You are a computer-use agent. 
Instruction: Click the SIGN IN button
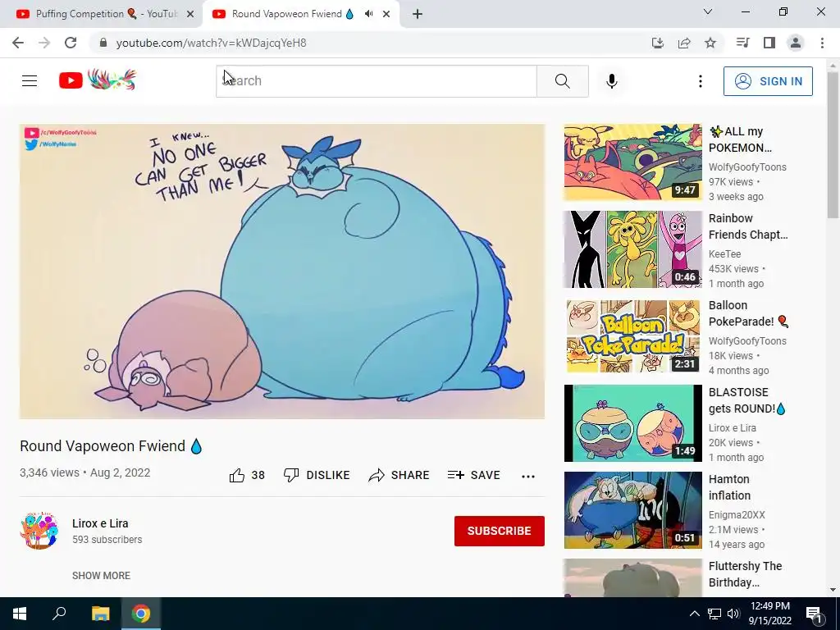click(x=768, y=81)
